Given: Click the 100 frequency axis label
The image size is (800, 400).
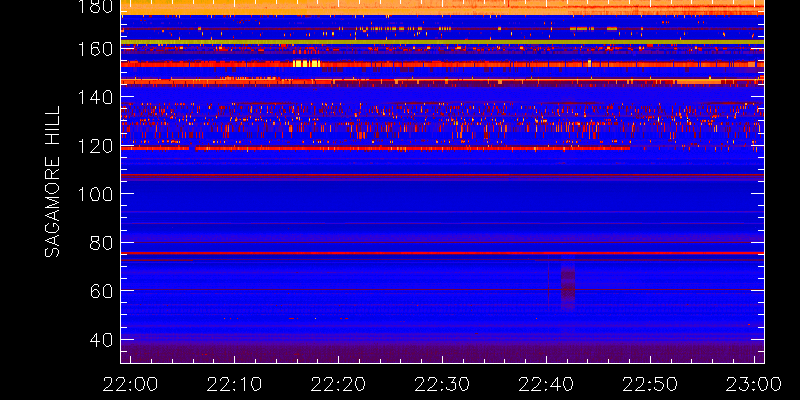Looking at the screenshot, I should (94, 194).
